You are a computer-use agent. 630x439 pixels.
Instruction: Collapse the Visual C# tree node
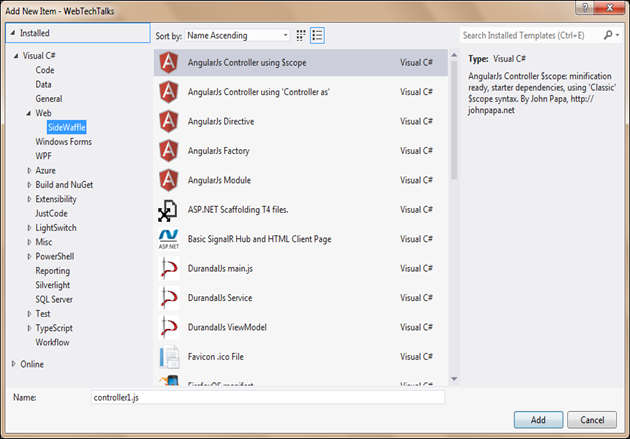(16, 56)
